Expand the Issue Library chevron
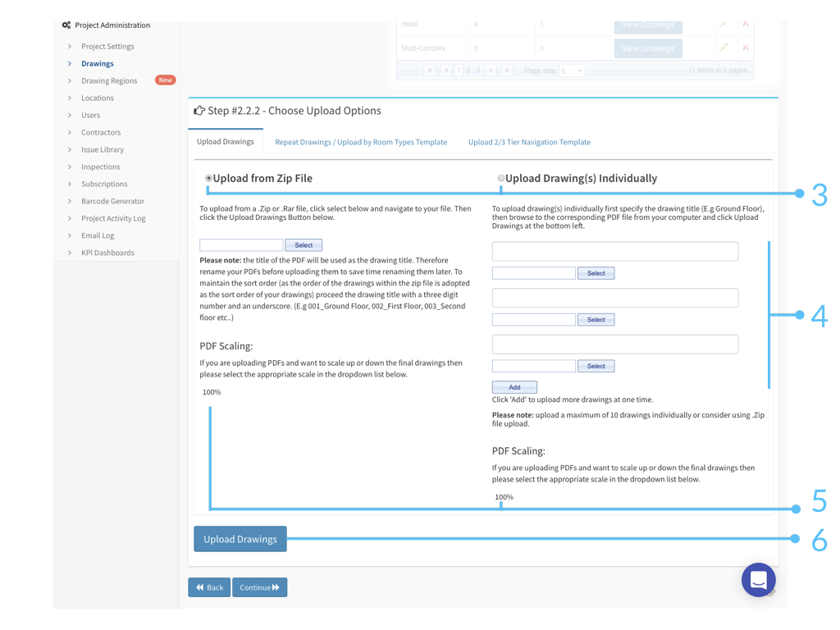The width and height of the screenshot is (840, 630). point(70,149)
